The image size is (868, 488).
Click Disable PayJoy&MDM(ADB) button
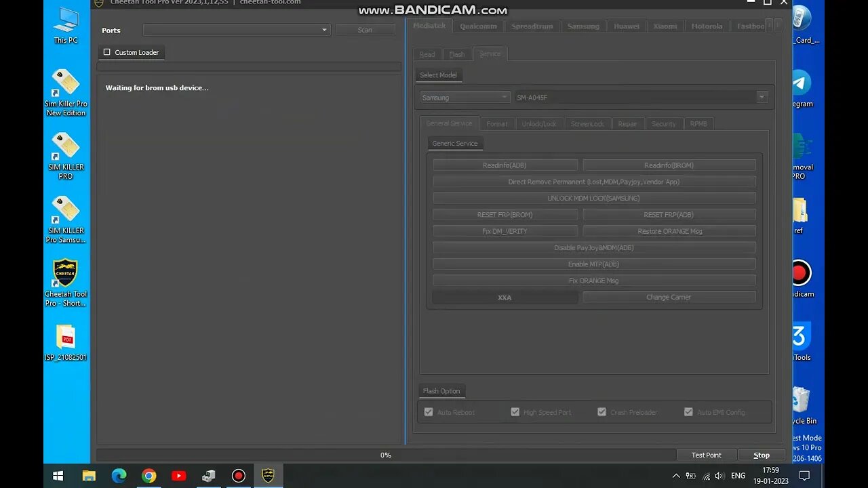[x=594, y=247]
